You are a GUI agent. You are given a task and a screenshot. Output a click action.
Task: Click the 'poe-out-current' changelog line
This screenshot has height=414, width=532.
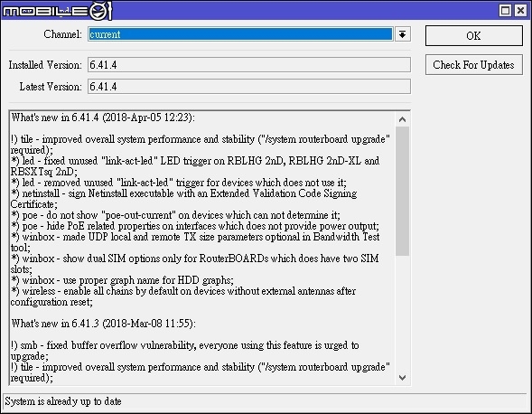click(175, 215)
